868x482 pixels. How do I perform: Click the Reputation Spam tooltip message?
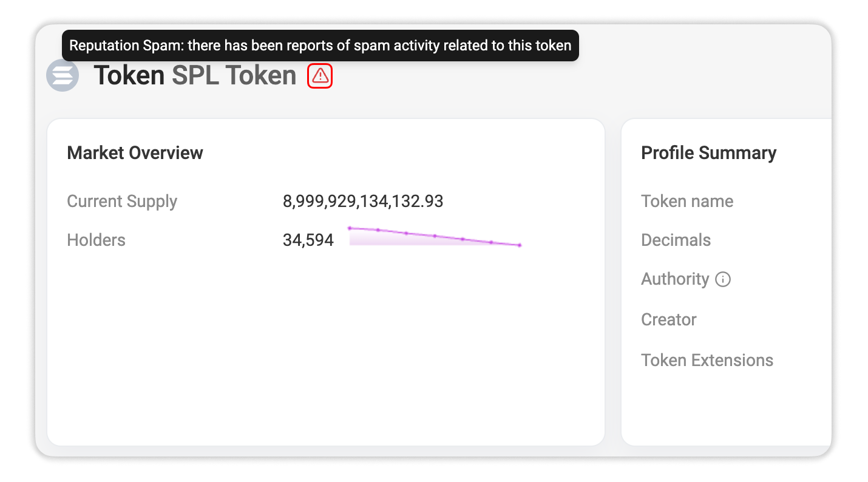click(x=320, y=46)
